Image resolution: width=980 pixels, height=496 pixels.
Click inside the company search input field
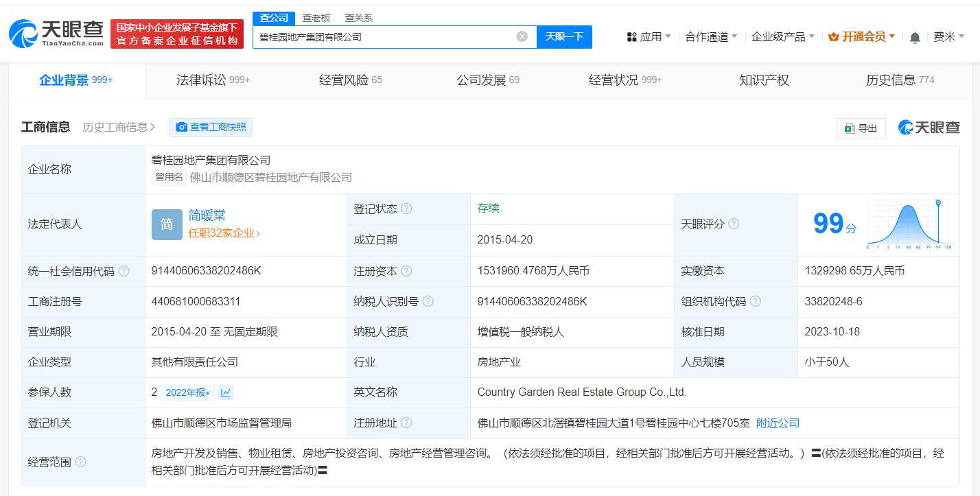384,36
